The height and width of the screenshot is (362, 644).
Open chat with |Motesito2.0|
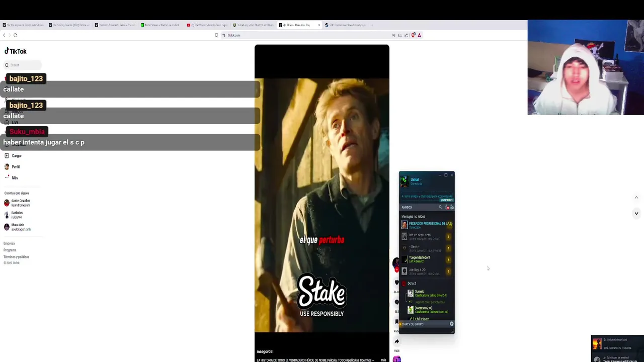428,310
